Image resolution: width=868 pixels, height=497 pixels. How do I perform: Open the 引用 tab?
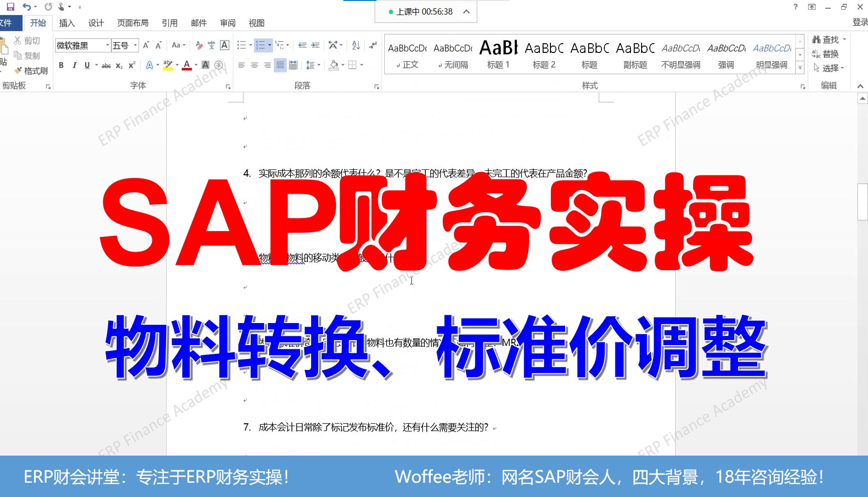[x=169, y=23]
